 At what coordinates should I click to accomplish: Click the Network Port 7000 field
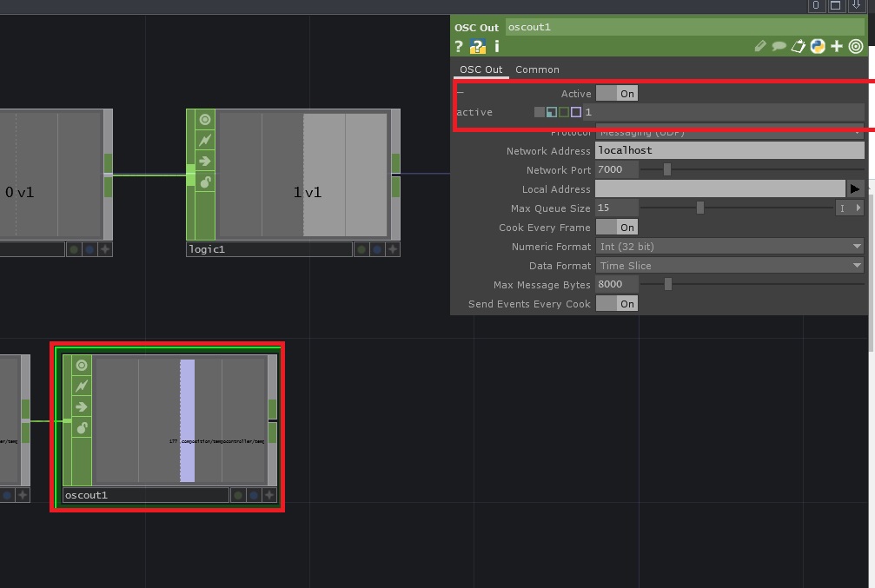[617, 169]
